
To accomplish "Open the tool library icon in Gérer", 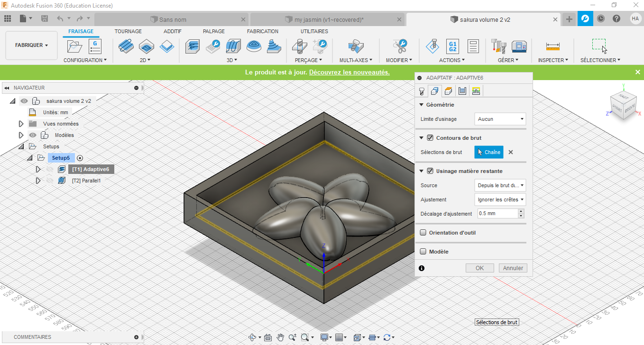I will [x=497, y=46].
